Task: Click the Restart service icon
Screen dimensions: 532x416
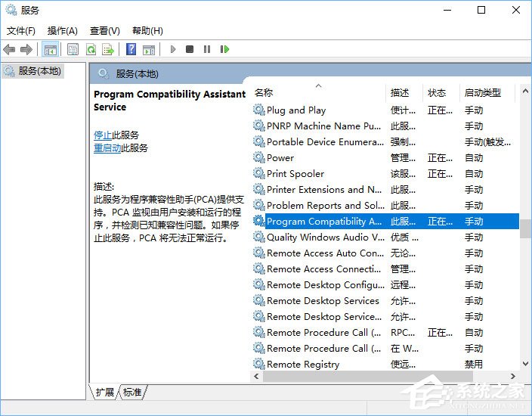Action: (x=224, y=50)
